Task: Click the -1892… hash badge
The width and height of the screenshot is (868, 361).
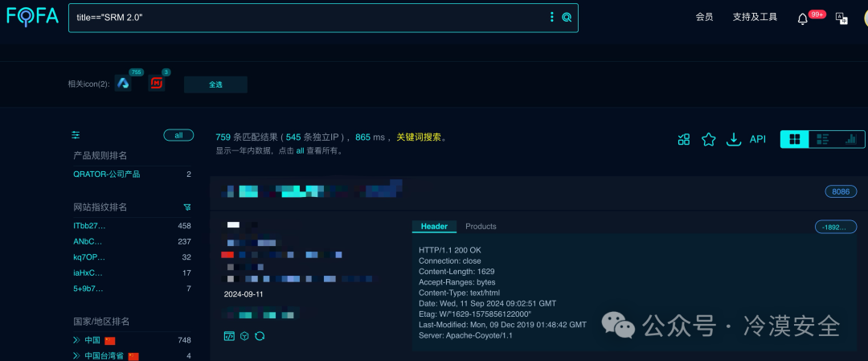Action: point(836,227)
